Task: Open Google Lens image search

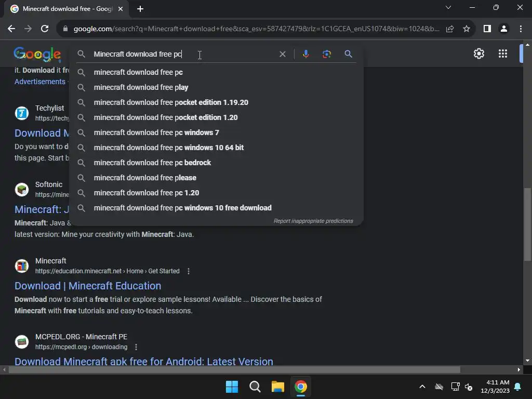Action: [x=326, y=54]
